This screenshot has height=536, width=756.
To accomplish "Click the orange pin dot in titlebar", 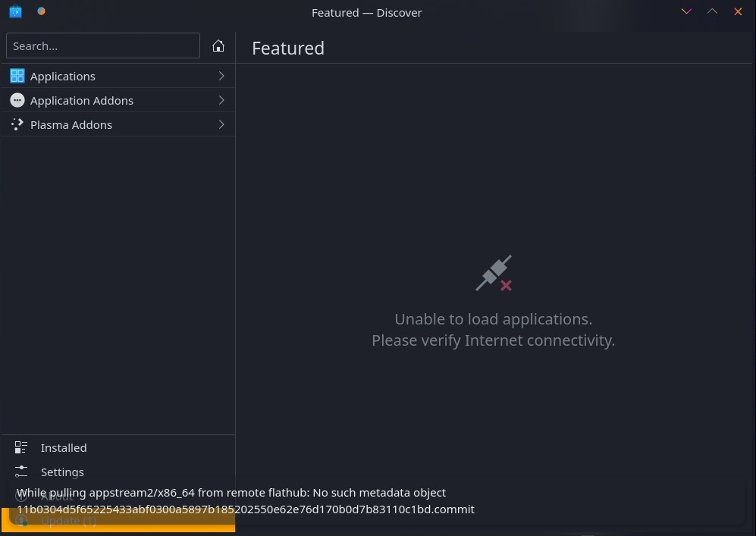I will pos(42,11).
